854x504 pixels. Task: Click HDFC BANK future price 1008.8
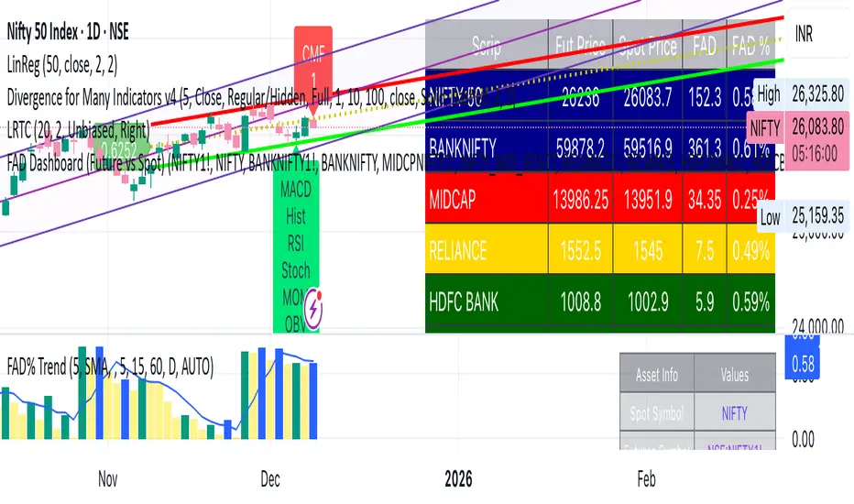point(580,301)
